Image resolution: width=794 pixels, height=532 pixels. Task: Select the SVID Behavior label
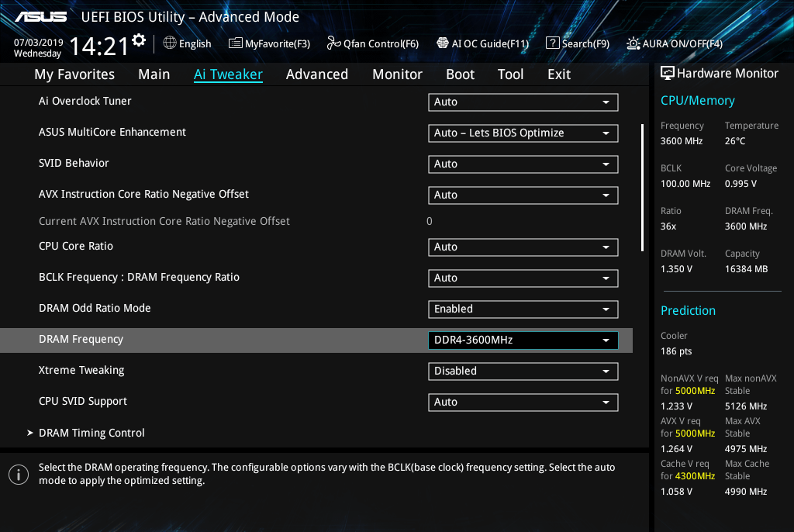[x=74, y=163]
